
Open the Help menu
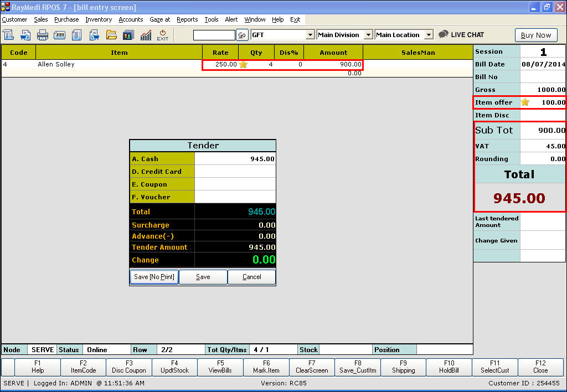pos(278,19)
